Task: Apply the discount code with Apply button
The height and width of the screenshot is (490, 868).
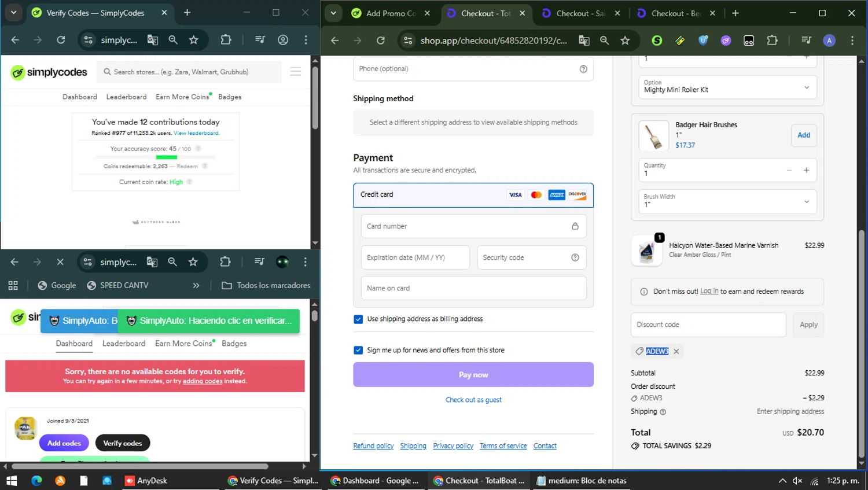Action: [x=808, y=325]
